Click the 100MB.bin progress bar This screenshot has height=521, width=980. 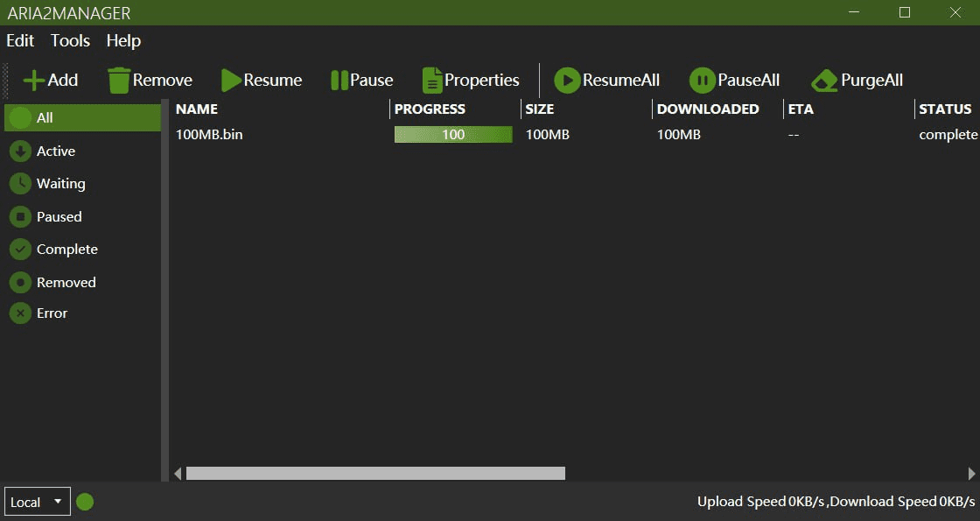pyautogui.click(x=453, y=135)
